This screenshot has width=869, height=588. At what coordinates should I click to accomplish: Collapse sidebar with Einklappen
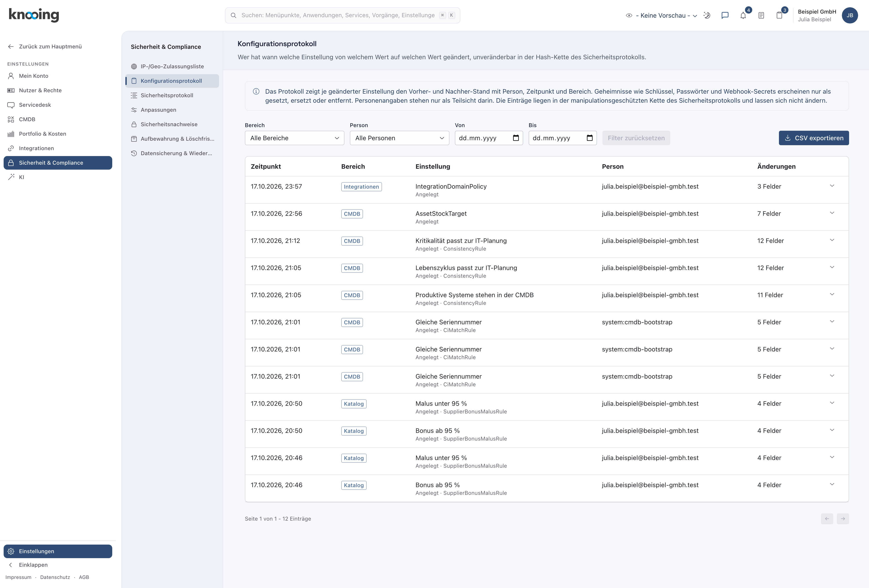[57, 565]
